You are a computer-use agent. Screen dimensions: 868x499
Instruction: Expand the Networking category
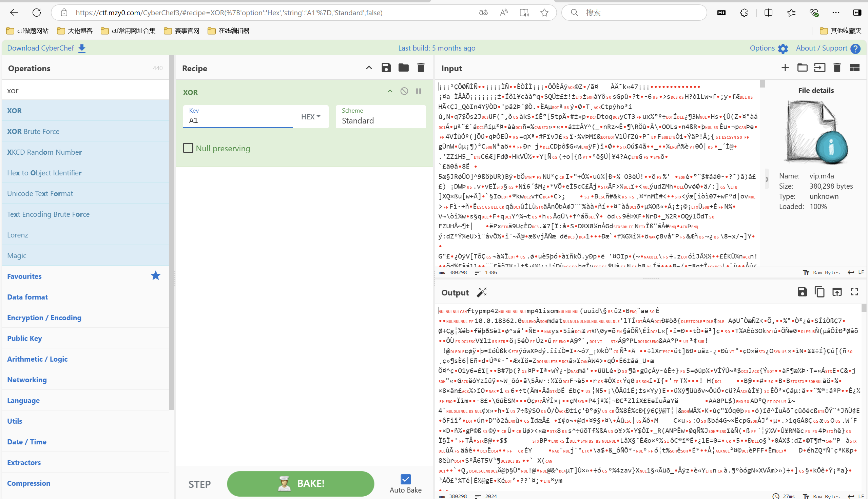click(86, 380)
